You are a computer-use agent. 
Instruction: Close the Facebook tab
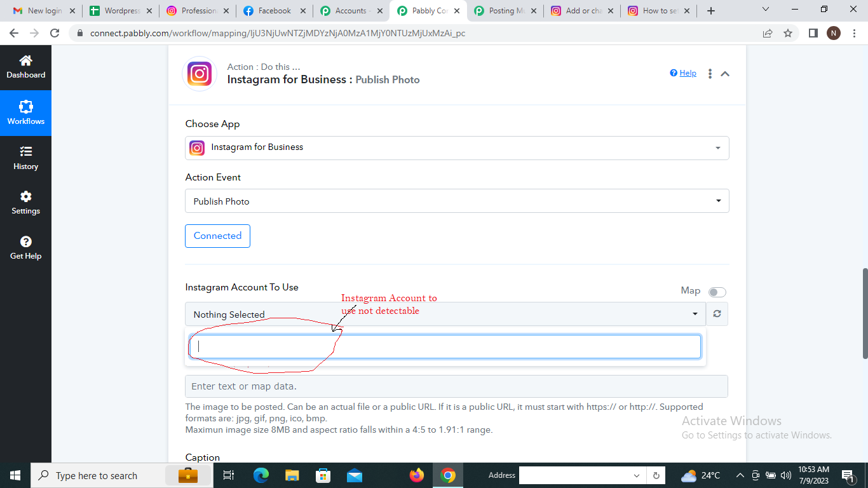[303, 11]
